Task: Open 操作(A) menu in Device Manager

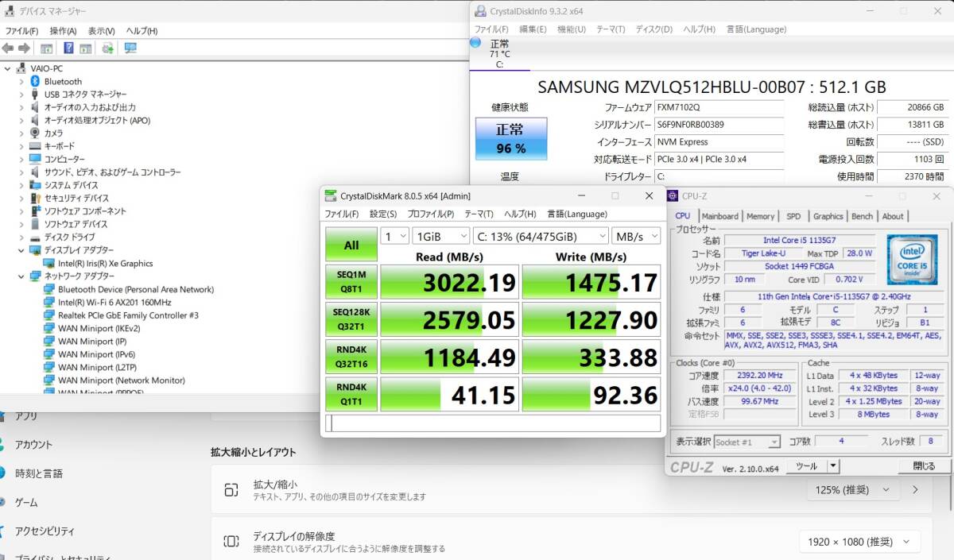Action: pyautogui.click(x=63, y=31)
